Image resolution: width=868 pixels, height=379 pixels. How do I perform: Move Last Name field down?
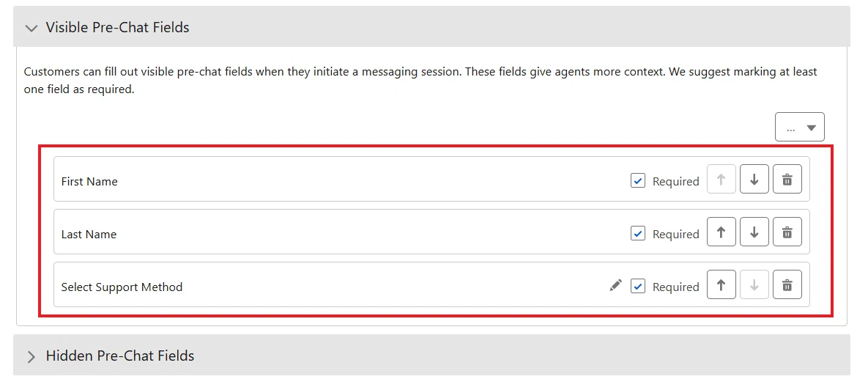point(754,232)
